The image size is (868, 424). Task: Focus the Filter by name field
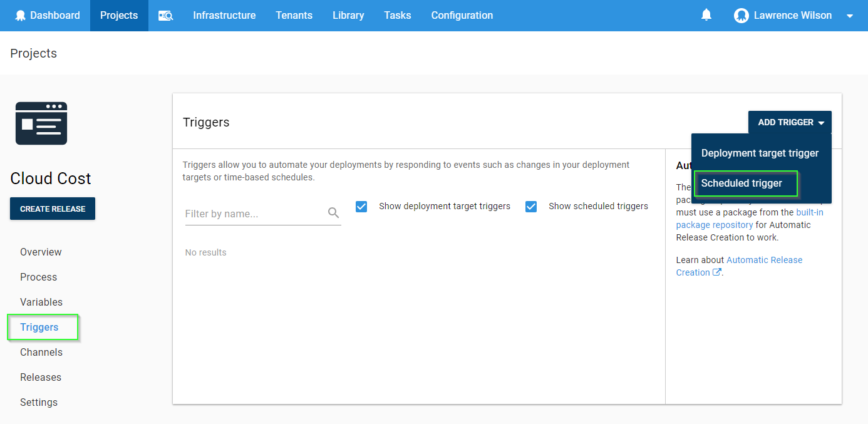(255, 214)
